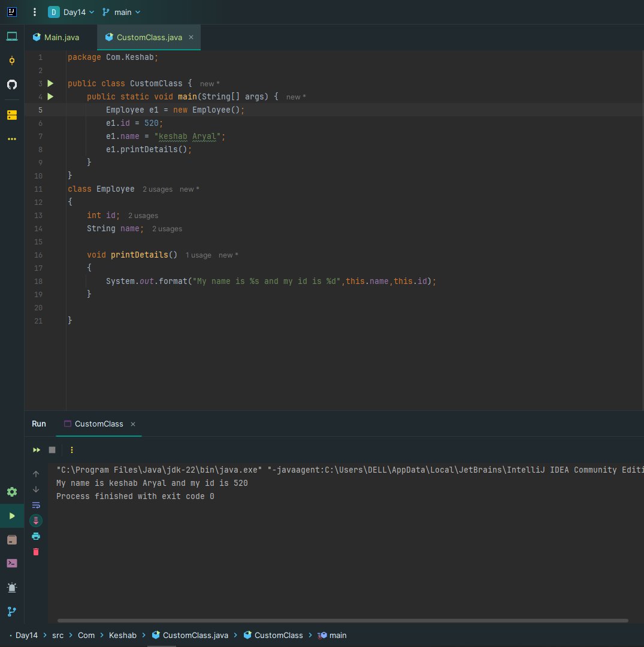
Task: Open the main branch dropdown
Action: (121, 12)
